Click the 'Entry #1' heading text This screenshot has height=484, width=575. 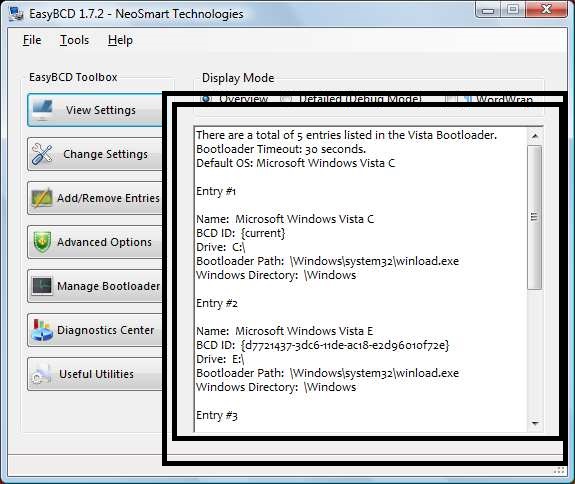216,191
